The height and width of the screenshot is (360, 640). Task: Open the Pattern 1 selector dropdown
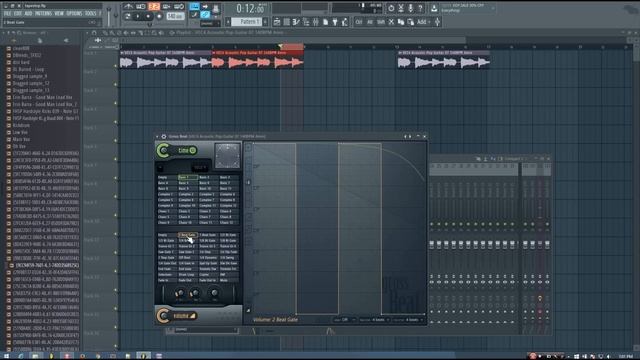[x=247, y=22]
